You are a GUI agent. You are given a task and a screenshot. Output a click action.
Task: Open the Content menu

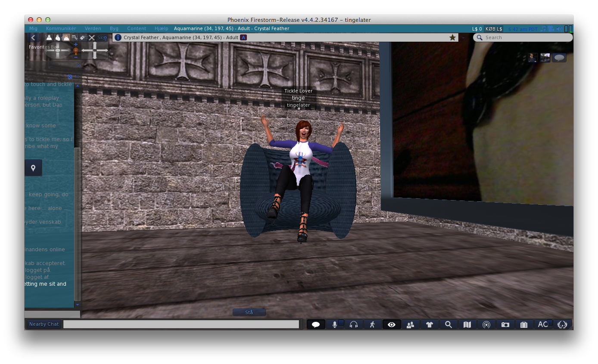(x=137, y=28)
